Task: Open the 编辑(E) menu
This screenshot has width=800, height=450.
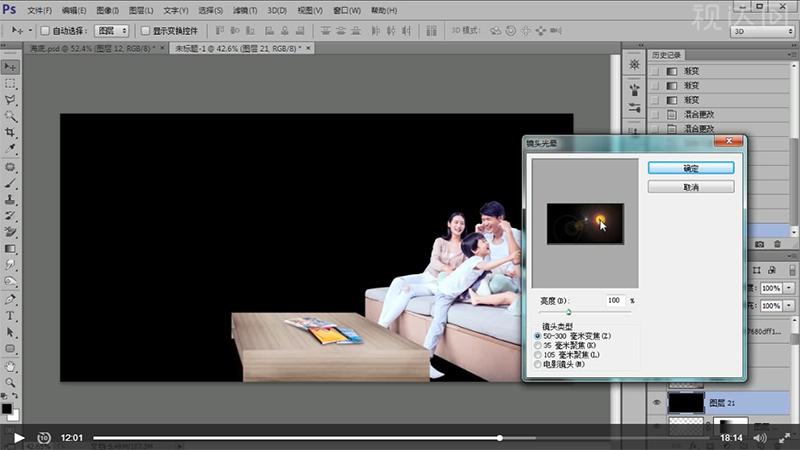Action: (74, 10)
